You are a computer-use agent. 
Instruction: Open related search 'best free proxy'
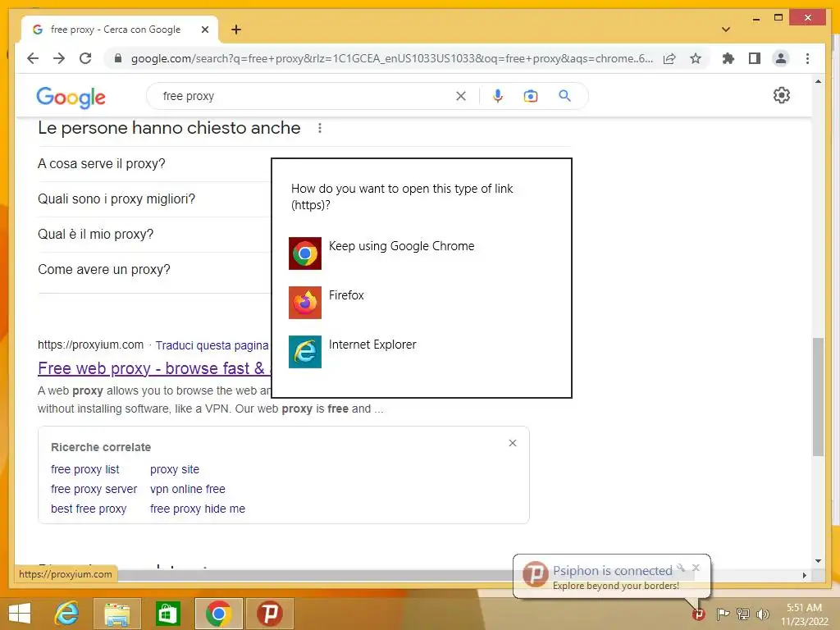(x=89, y=509)
